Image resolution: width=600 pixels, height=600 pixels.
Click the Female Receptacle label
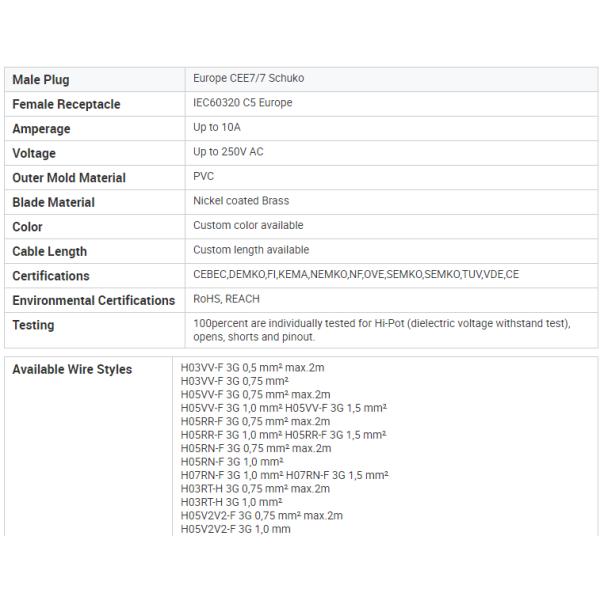(66, 105)
